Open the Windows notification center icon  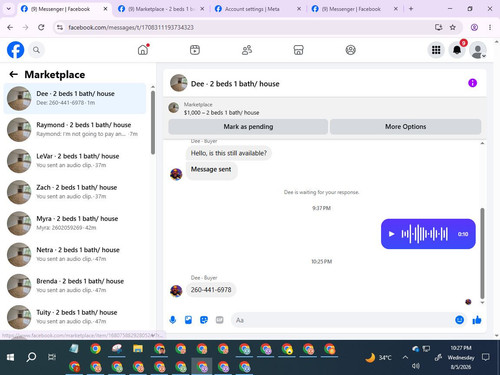(486, 357)
